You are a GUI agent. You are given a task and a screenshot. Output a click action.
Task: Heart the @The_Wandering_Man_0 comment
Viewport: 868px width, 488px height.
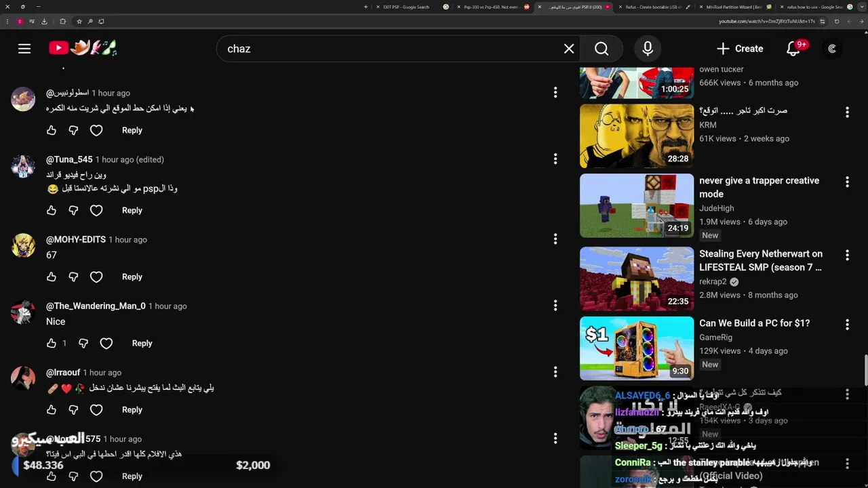click(x=106, y=343)
